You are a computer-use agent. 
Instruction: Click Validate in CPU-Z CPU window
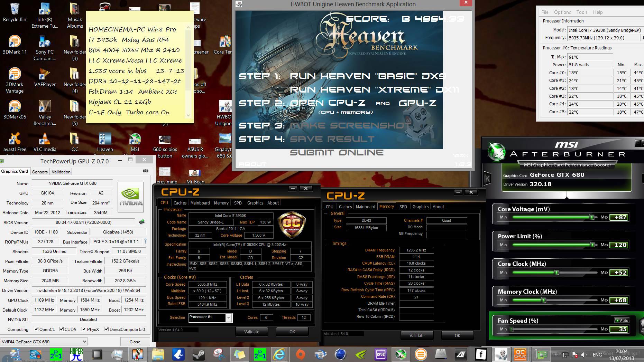click(251, 332)
